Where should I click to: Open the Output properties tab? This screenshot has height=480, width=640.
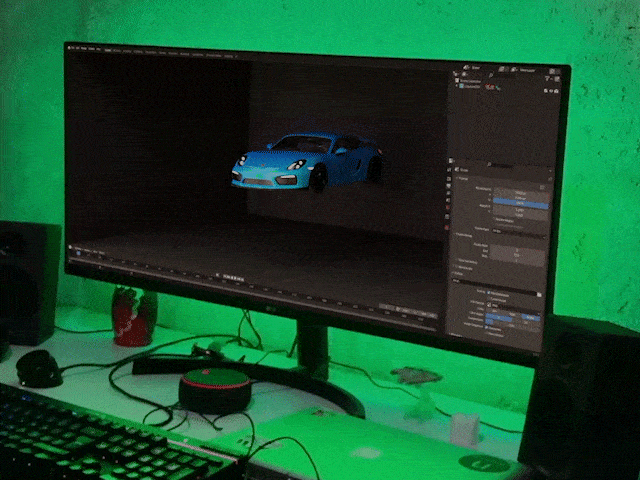coord(449,185)
